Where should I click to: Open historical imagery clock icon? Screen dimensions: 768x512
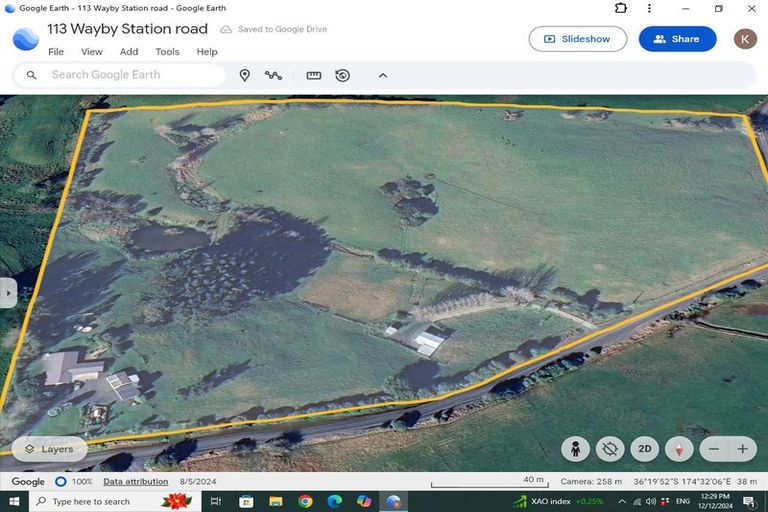342,75
